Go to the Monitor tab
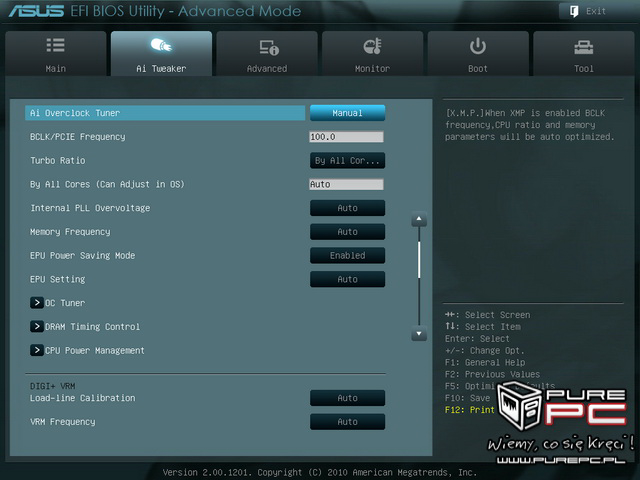This screenshot has height=480, width=640. coord(372,53)
